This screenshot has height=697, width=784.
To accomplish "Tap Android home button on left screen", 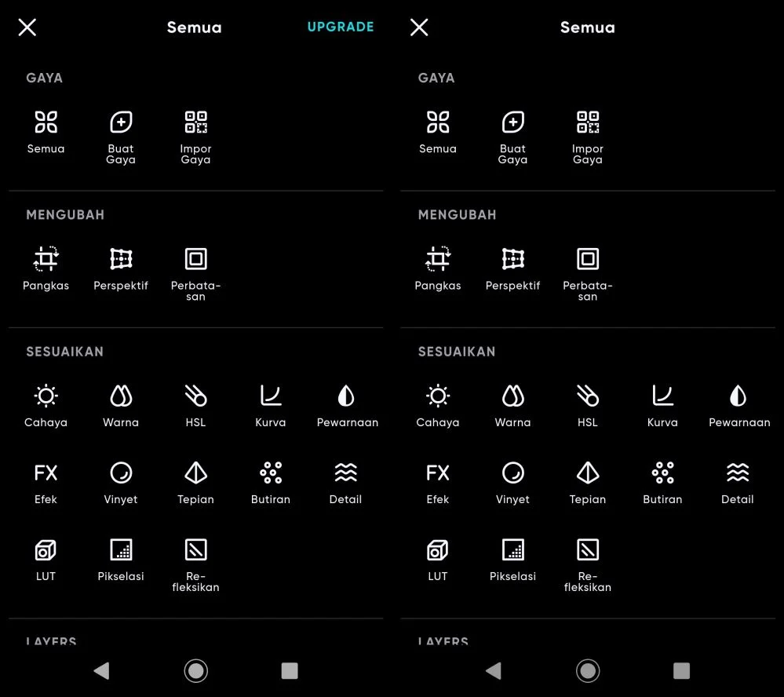I will click(196, 670).
